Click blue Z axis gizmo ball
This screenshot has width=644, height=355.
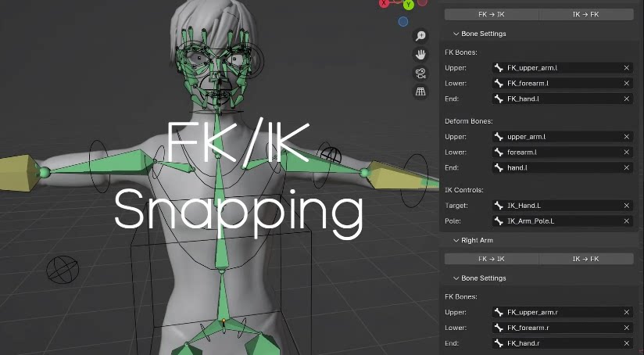click(403, 21)
